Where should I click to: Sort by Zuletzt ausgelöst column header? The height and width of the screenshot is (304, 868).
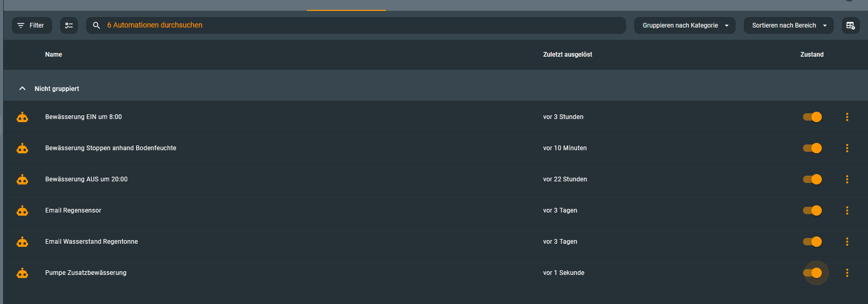click(567, 55)
